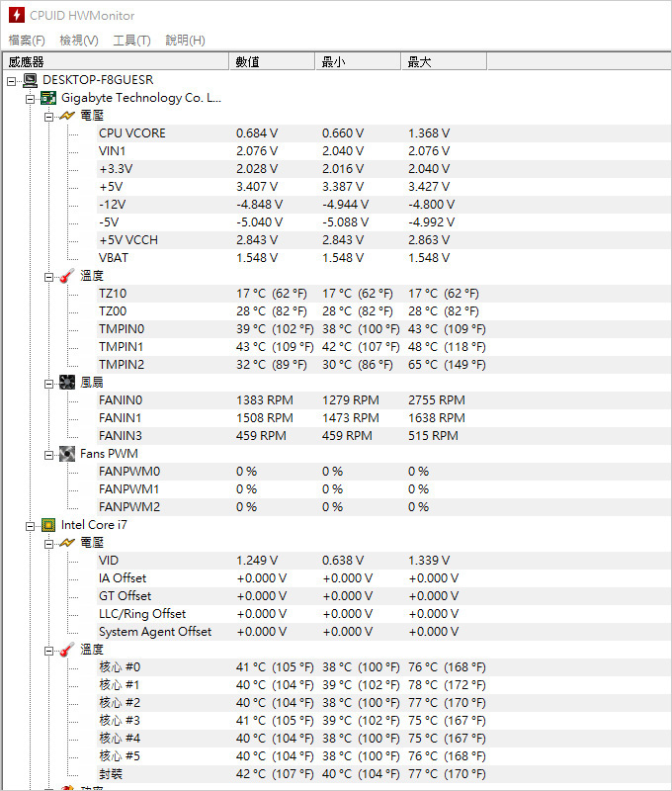Click the Intel Core i7 voltage icon
The height and width of the screenshot is (791, 672).
click(x=66, y=543)
